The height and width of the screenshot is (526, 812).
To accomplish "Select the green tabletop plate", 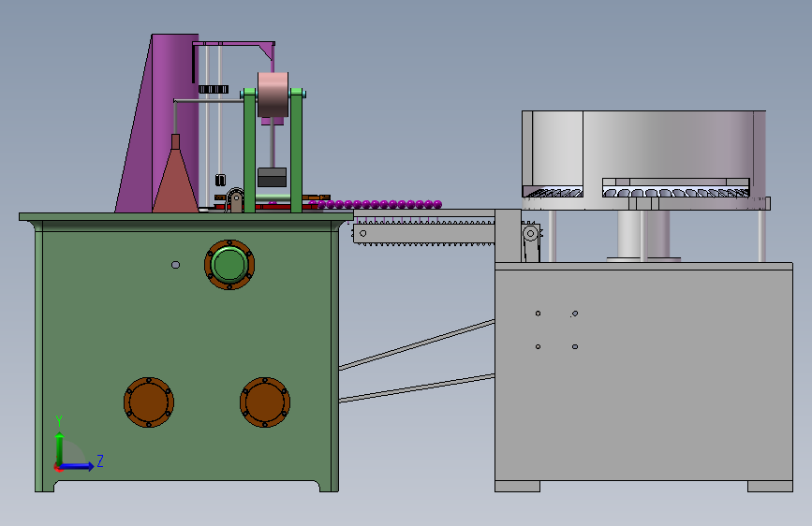I will pos(186,216).
